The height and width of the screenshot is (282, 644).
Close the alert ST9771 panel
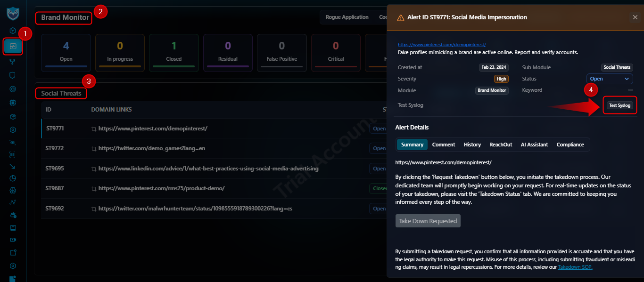tap(635, 17)
